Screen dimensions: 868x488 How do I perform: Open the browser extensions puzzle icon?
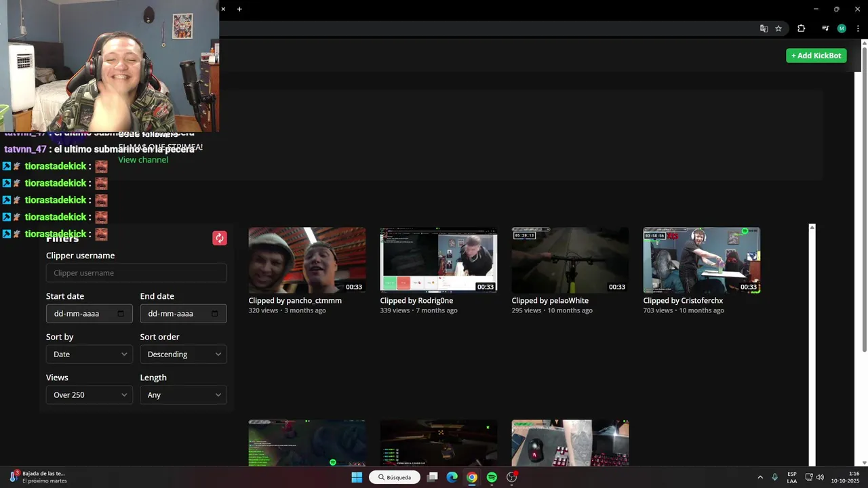(801, 28)
